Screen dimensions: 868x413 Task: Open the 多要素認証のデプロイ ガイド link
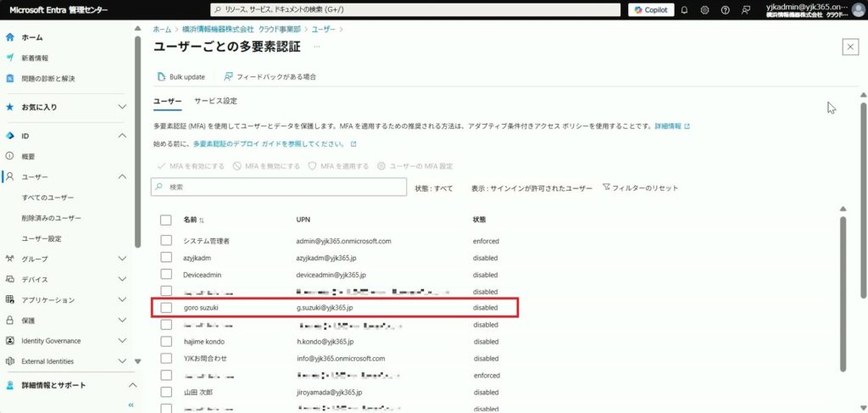coord(274,144)
